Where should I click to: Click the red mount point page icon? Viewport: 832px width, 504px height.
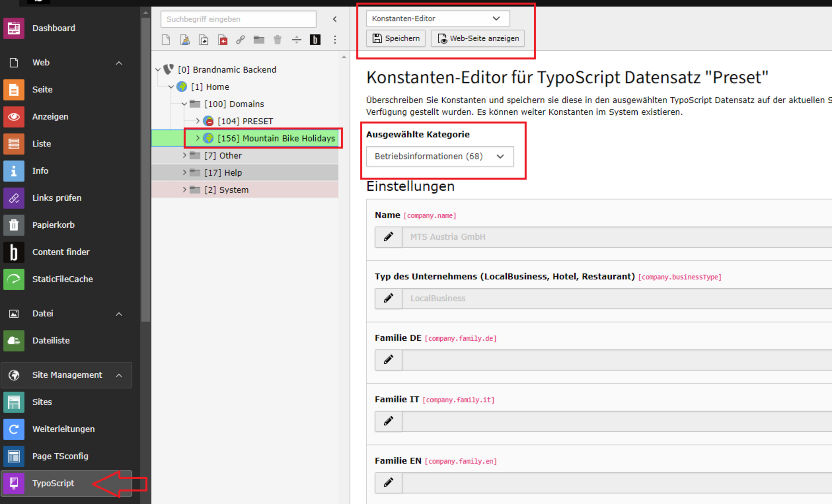coord(223,40)
